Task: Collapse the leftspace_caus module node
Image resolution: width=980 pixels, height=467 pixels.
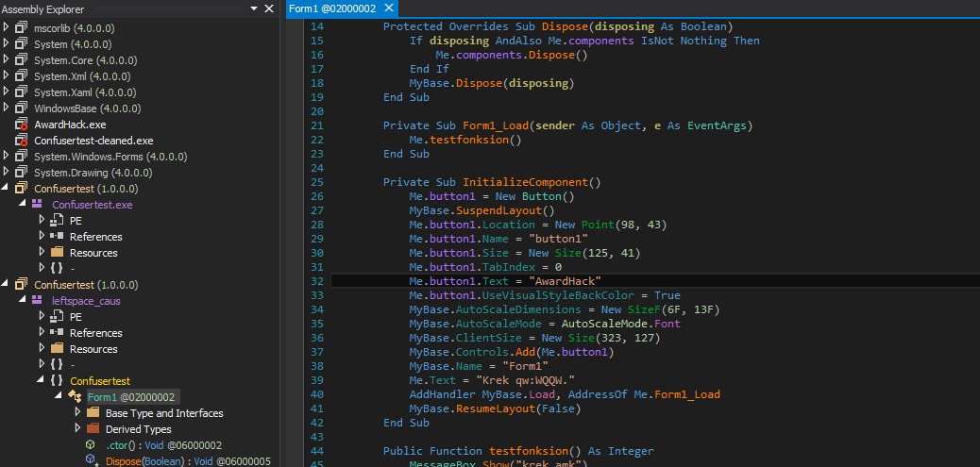Action: click(x=23, y=301)
